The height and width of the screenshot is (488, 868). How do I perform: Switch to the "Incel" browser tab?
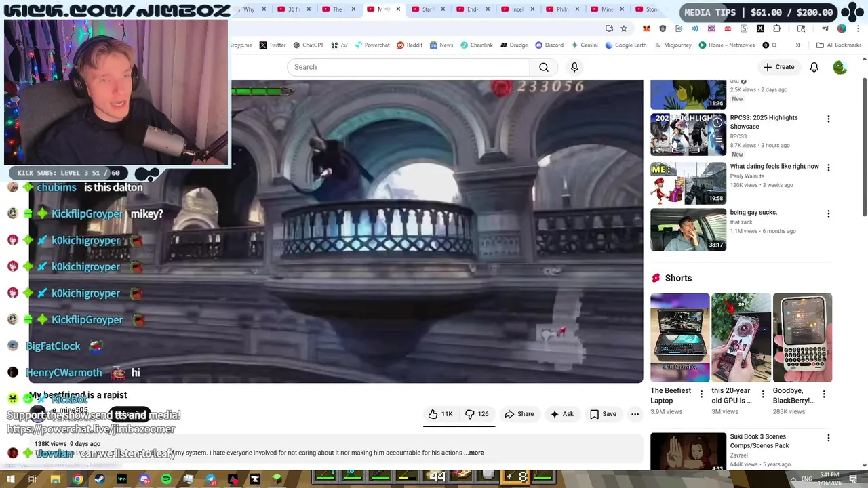tap(517, 9)
